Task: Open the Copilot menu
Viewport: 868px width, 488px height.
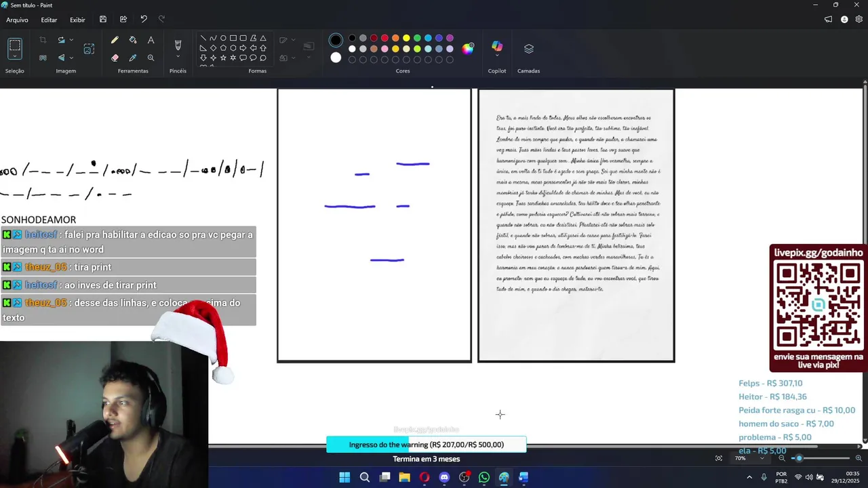Action: click(497, 47)
